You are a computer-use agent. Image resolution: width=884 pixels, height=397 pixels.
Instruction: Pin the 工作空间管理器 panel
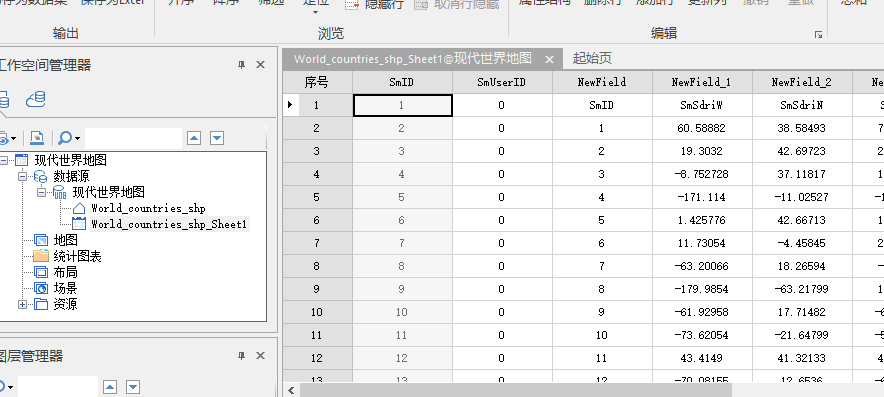pos(241,65)
